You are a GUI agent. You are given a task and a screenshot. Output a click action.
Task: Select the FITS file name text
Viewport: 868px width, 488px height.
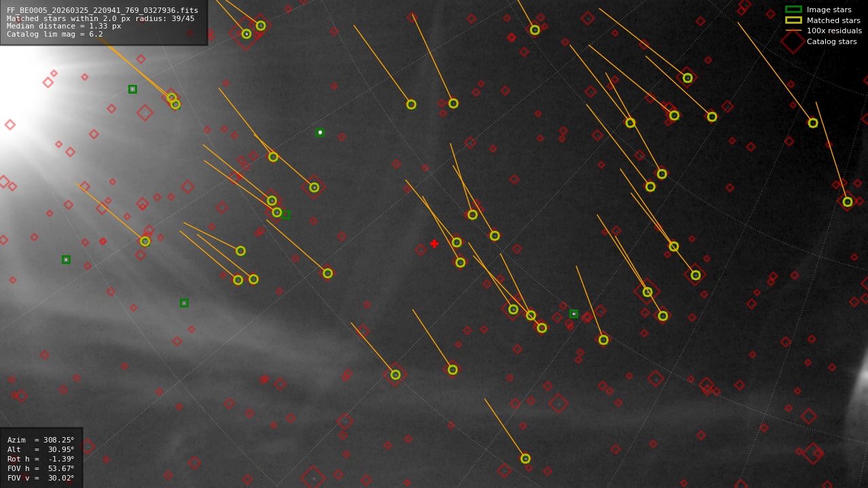click(102, 10)
